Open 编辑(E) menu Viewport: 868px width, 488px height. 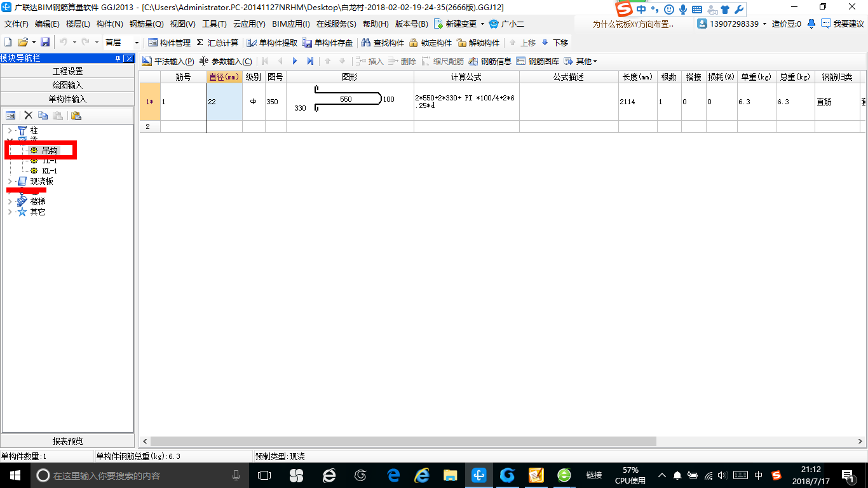[x=47, y=24]
